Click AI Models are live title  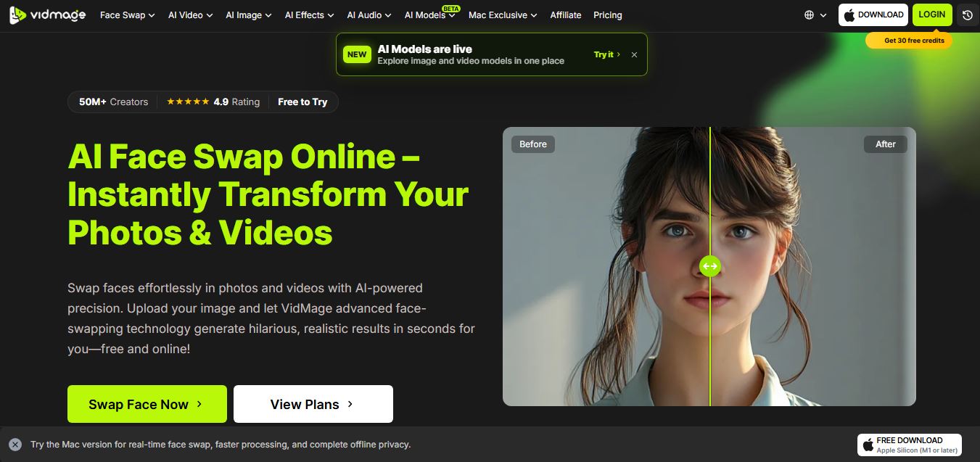(425, 49)
